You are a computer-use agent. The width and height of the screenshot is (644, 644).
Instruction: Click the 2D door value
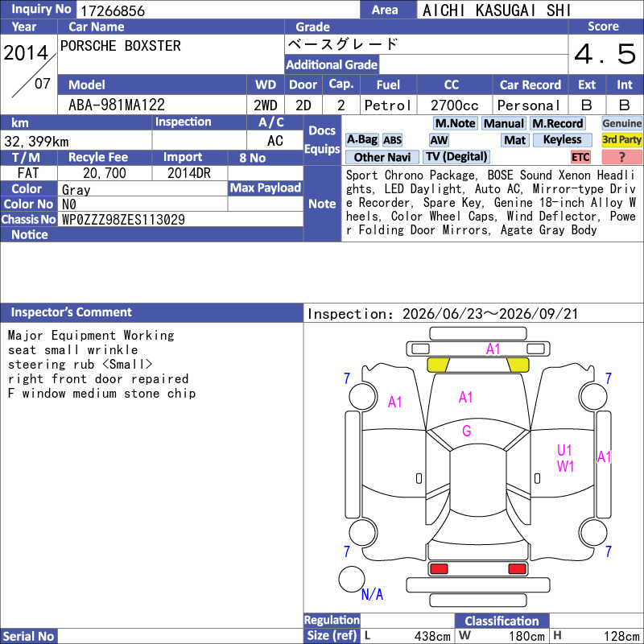(303, 105)
